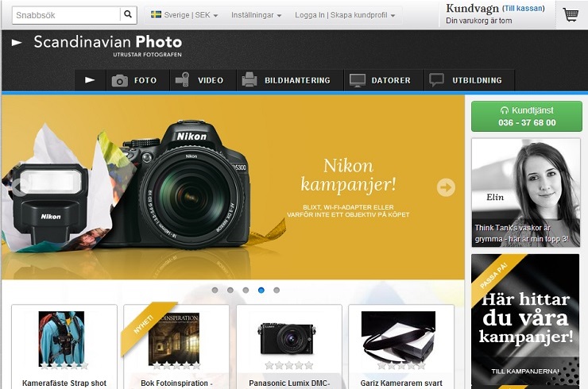The width and height of the screenshot is (588, 389).
Task: Click the camcorder icon in VIDEO tab
Action: [x=183, y=80]
